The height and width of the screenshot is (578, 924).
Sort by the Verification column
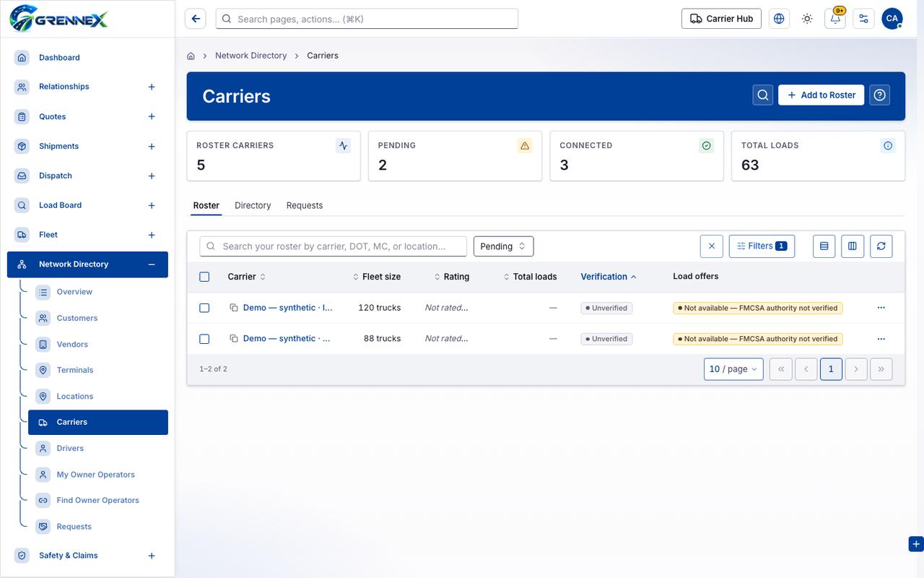609,277
